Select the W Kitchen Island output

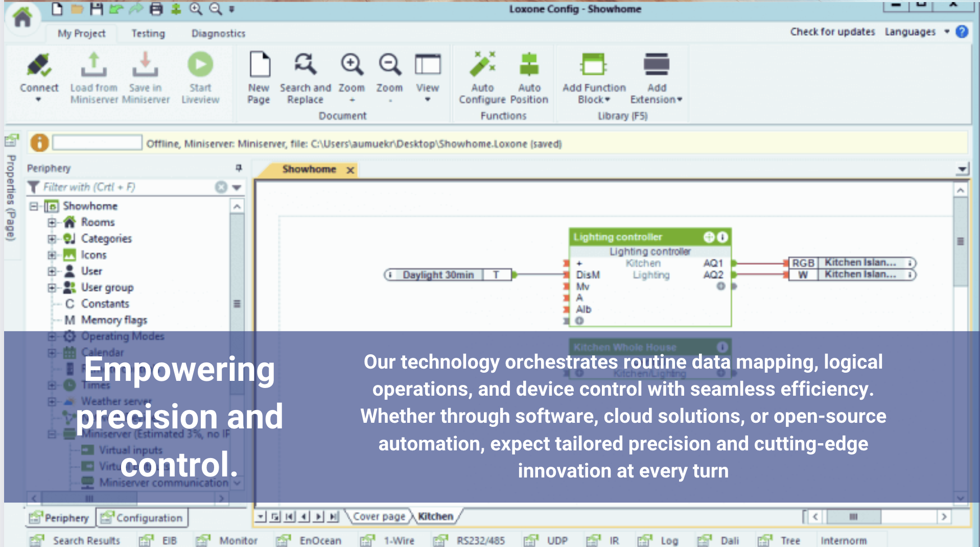pos(852,275)
